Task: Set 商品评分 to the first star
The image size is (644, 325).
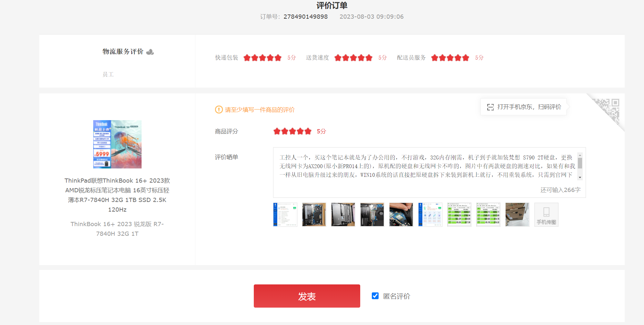Action: 277,131
